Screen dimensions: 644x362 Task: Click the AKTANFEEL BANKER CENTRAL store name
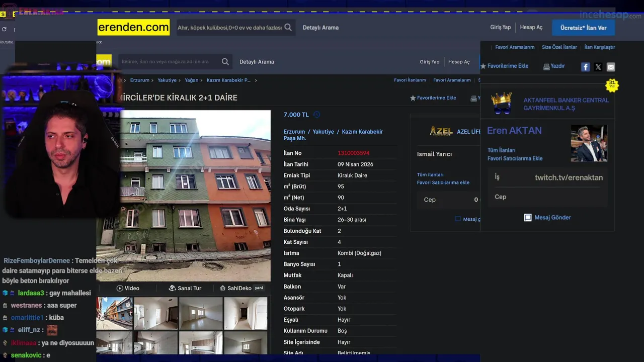point(566,104)
